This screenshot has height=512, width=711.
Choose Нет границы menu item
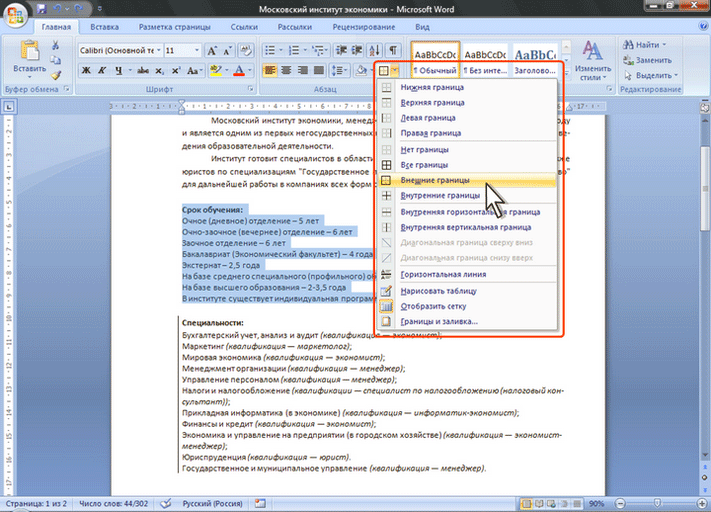[x=468, y=150]
